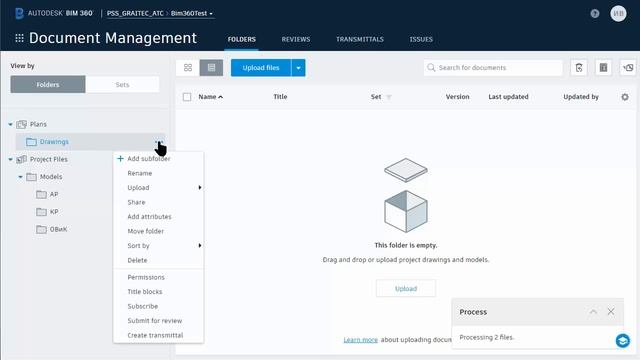Open the column settings gear icon

(x=625, y=97)
